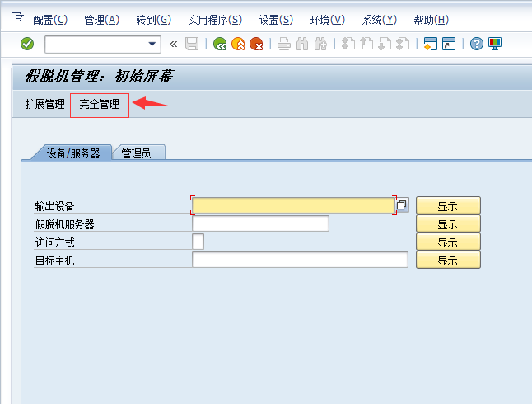
Task: Click the 完全管理 button
Action: (x=99, y=105)
